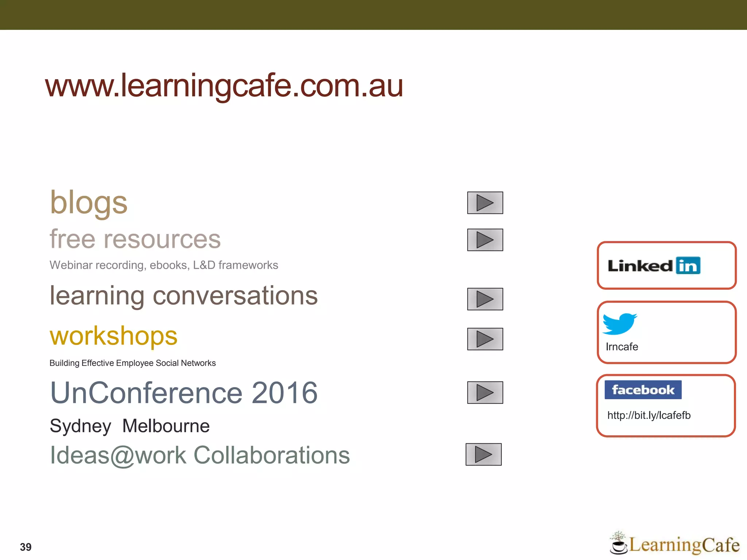This screenshot has width=747, height=560.
Task: Select the UnConference 2016 heading
Action: click(184, 393)
